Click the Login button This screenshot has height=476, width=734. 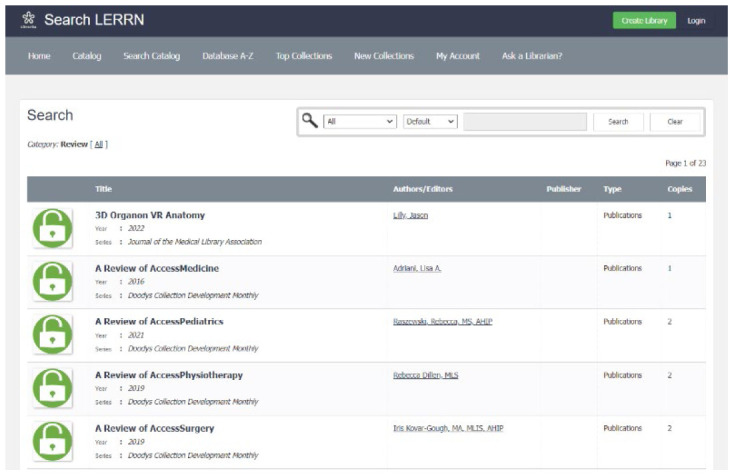click(696, 21)
